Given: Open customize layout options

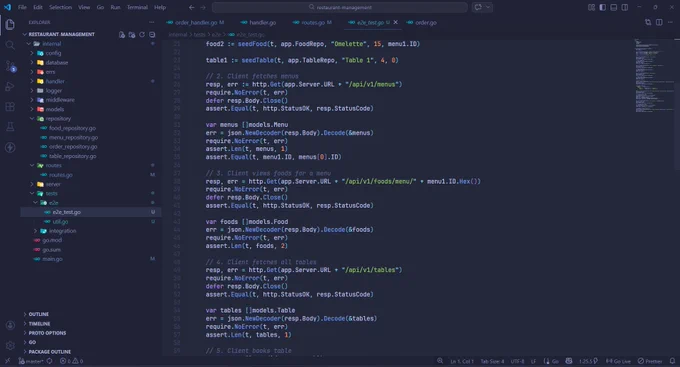Looking at the screenshot, I should [x=591, y=7].
